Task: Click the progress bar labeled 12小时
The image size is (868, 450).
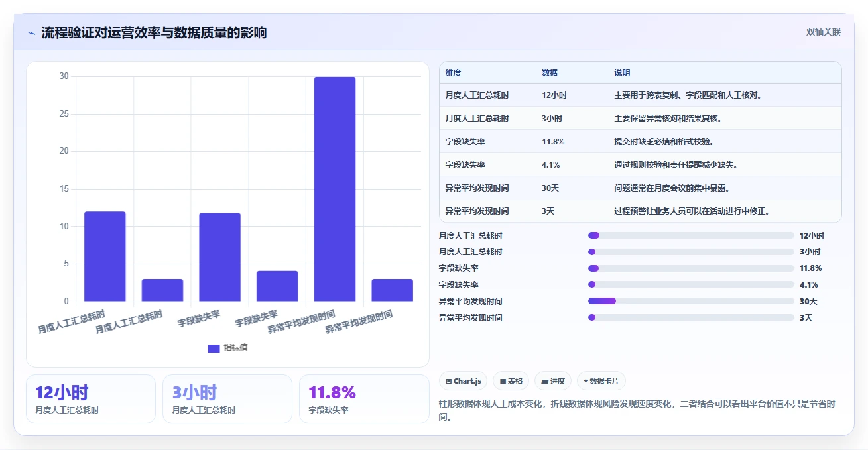Action: [691, 235]
